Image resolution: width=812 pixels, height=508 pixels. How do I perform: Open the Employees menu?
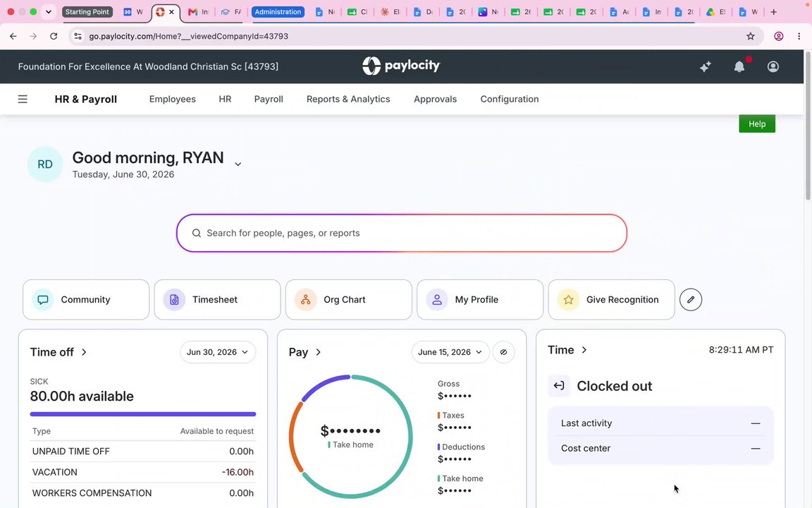click(x=173, y=99)
